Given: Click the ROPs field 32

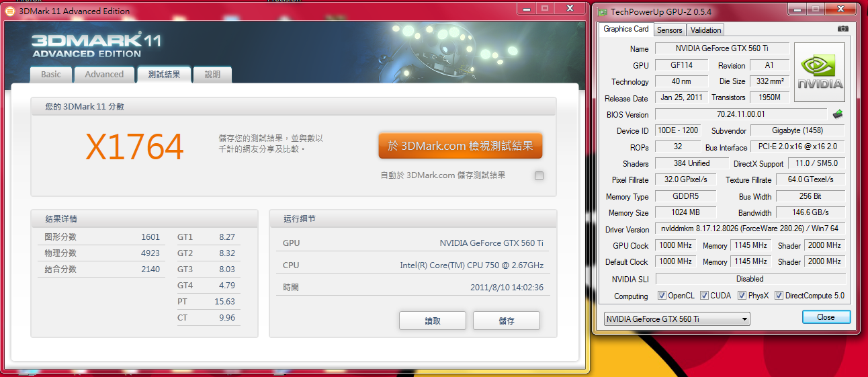Looking at the screenshot, I should 677,146.
